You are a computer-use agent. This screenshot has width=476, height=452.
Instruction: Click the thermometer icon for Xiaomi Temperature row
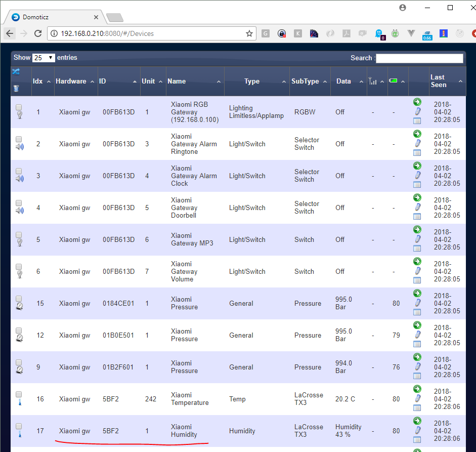tap(20, 402)
